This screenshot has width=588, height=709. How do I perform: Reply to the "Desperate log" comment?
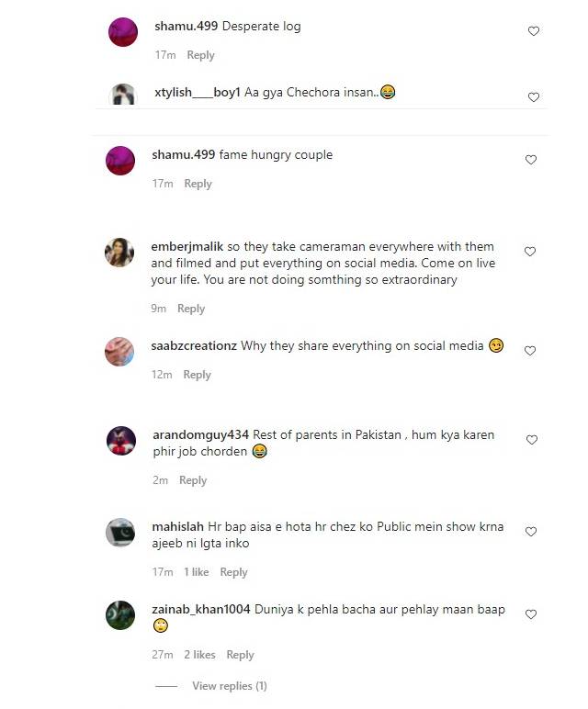point(201,55)
